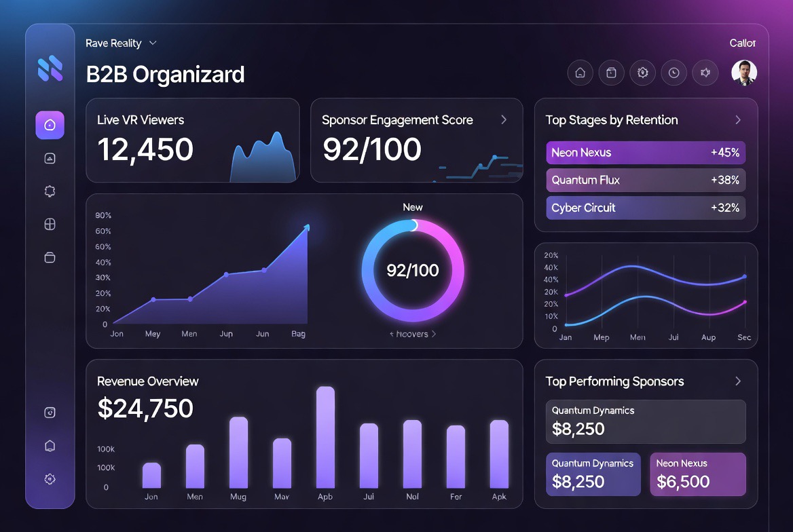Select the four-quadrant grid icon in the sidebar

pos(50,224)
